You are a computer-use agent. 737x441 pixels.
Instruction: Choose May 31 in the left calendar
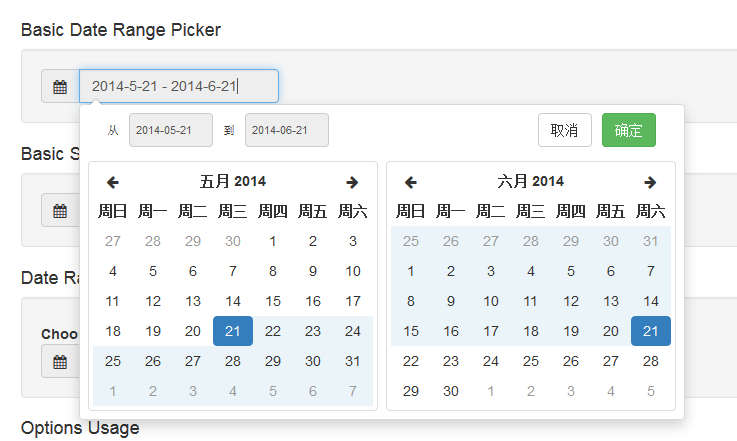pos(353,361)
